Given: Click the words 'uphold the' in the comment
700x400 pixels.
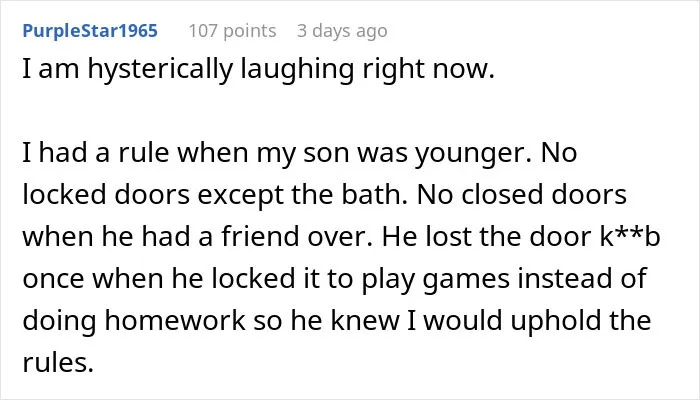Looking at the screenshot, I should pyautogui.click(x=580, y=321).
